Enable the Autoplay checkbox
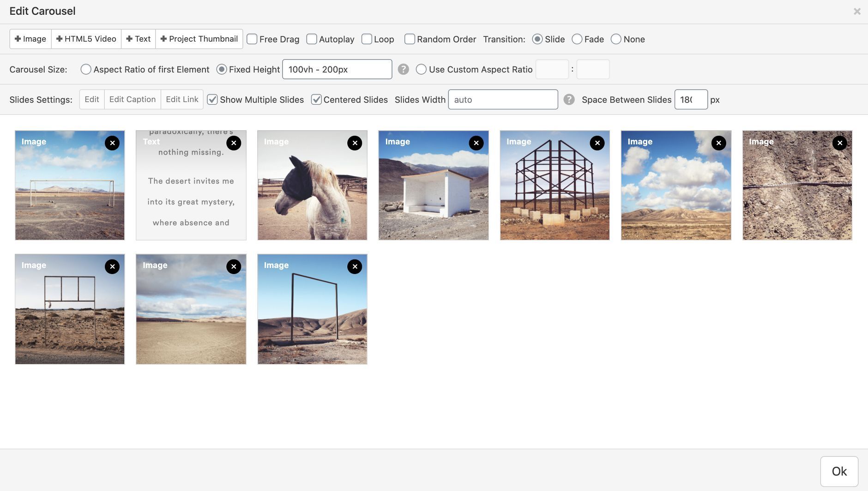 tap(312, 39)
